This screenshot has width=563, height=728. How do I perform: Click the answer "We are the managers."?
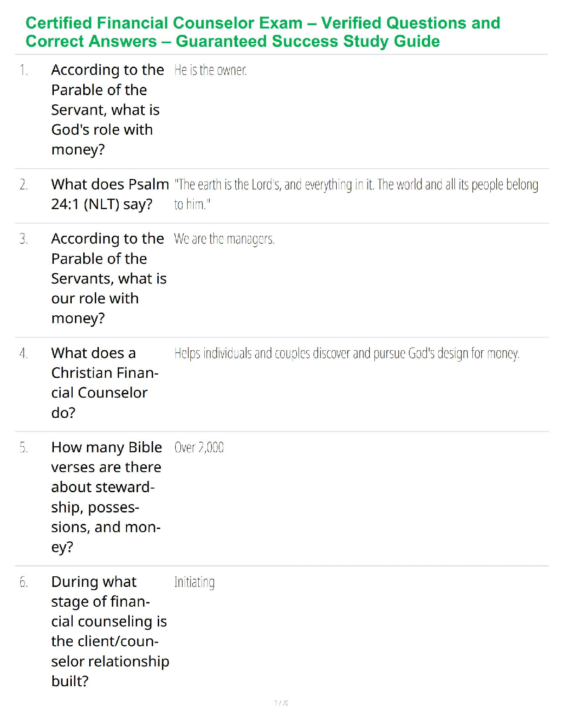click(224, 239)
